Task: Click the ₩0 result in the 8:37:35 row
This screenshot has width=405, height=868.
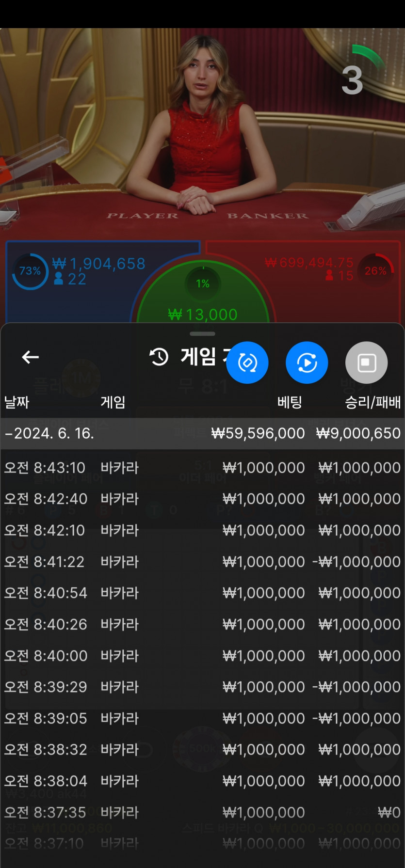Action: 389,812
